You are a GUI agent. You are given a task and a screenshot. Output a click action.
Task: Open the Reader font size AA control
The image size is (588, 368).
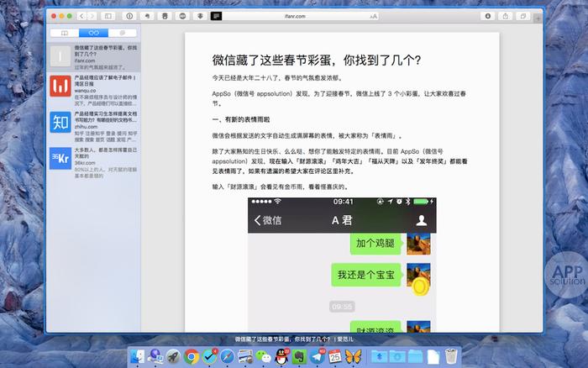click(373, 16)
